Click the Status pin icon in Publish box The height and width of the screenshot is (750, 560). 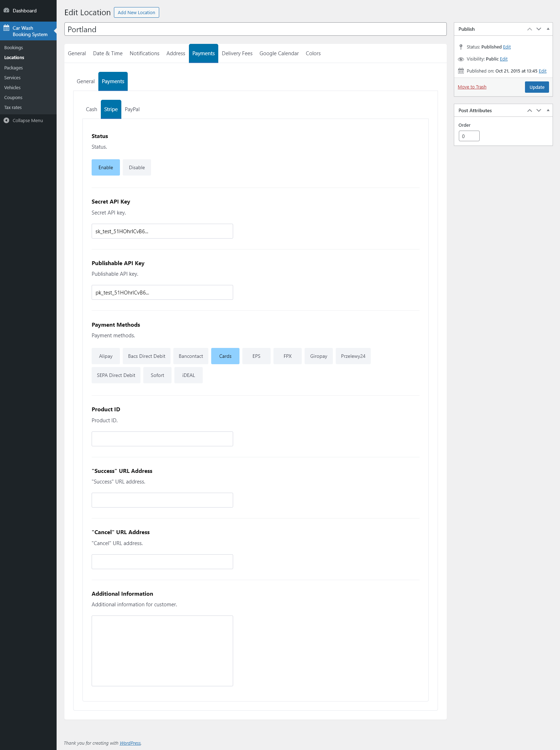(x=461, y=47)
